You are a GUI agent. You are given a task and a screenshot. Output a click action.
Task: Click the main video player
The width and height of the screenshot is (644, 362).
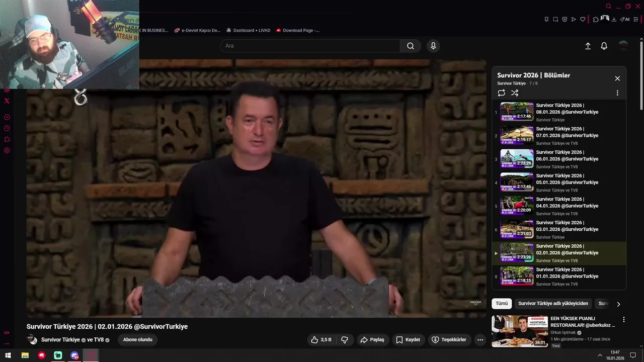coord(257,189)
